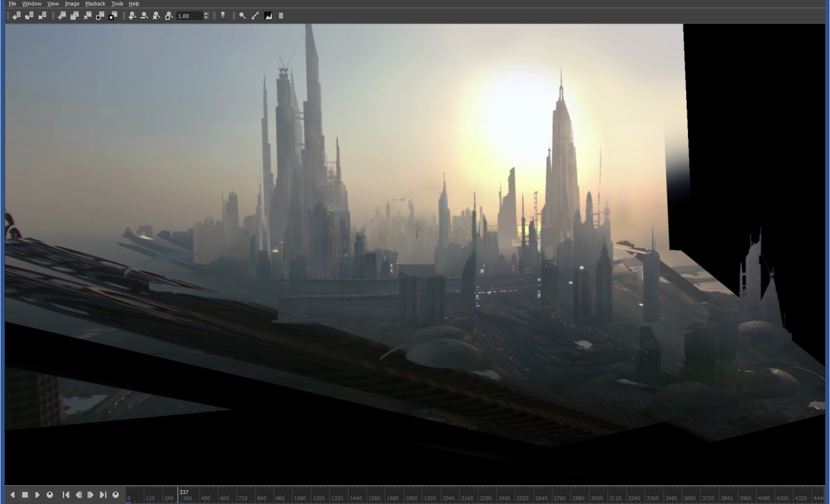Zoom out using magnifier minus icon
This screenshot has width=830, height=504.
click(144, 16)
